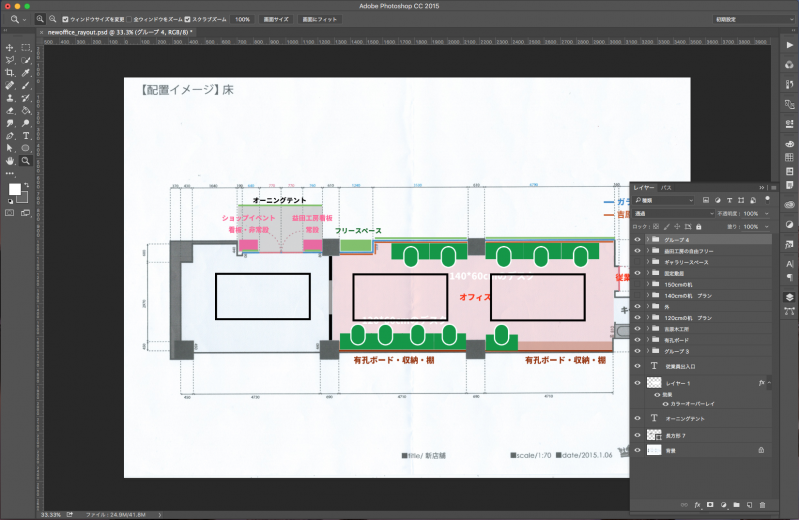The width and height of the screenshot is (799, 520).
Task: Click the 画面サイズ button
Action: [276, 19]
